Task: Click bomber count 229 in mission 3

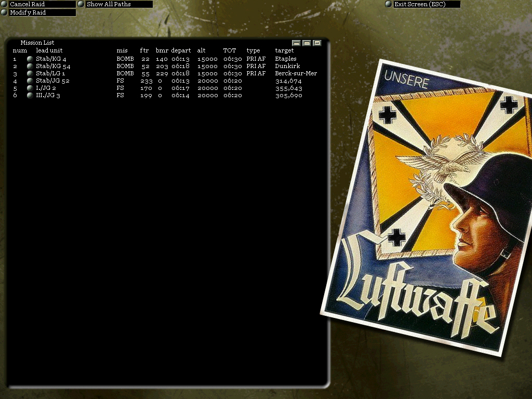Action: click(x=162, y=74)
